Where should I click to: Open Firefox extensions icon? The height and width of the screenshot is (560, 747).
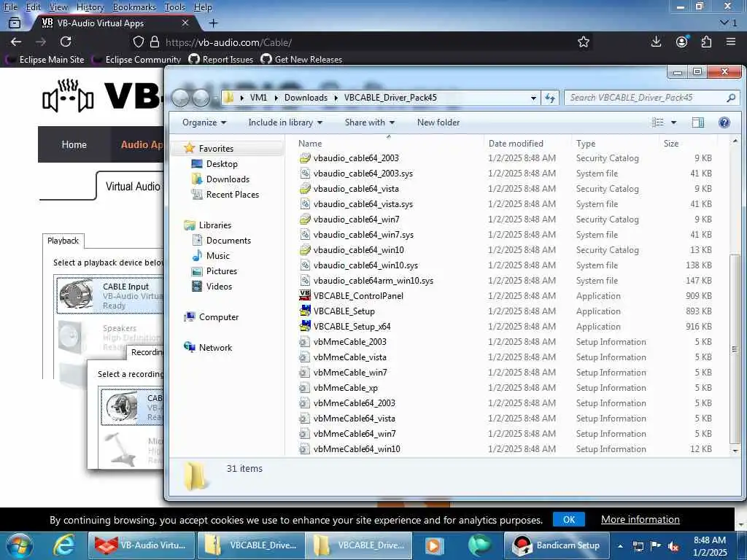[x=706, y=42]
